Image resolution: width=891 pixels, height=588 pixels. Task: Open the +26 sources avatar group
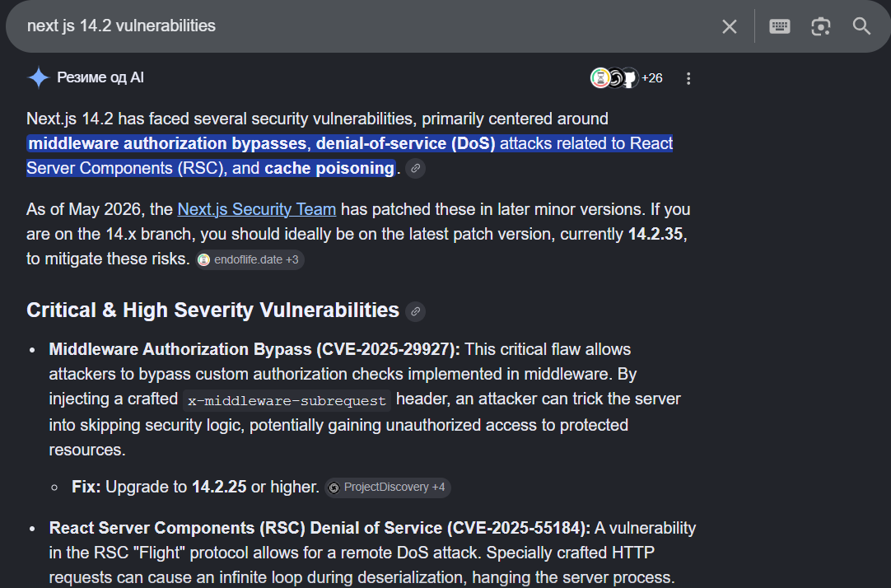626,78
